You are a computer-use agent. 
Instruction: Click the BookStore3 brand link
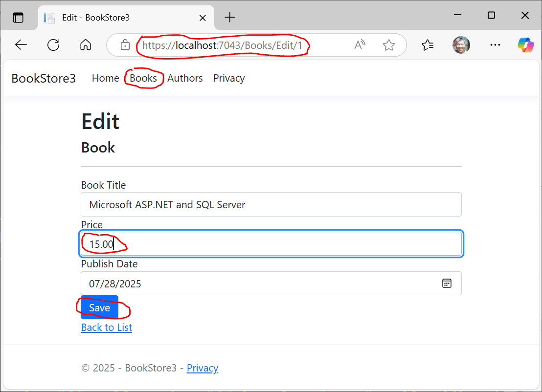coord(44,78)
